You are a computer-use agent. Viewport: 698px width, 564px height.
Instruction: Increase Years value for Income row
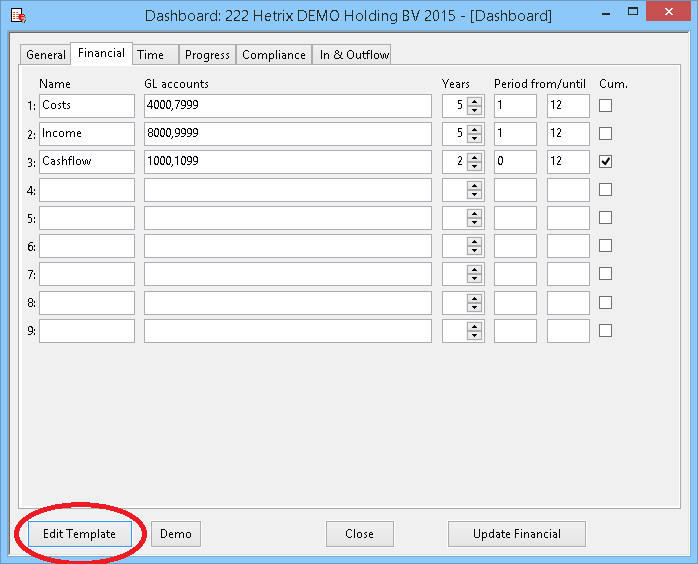(475, 129)
